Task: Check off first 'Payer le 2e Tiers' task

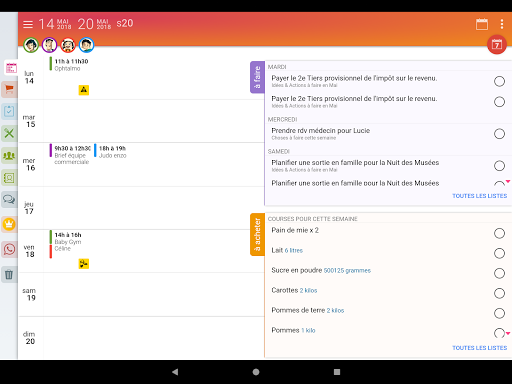Action: [x=499, y=81]
